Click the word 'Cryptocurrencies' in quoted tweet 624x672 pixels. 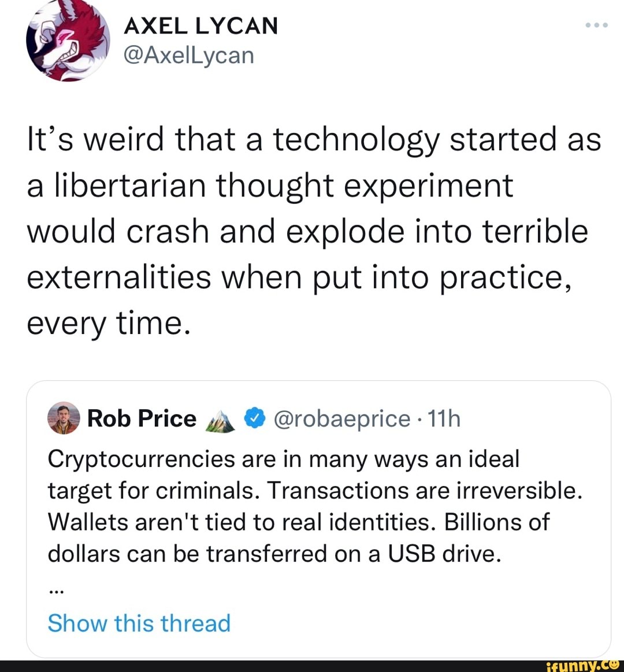(x=142, y=459)
